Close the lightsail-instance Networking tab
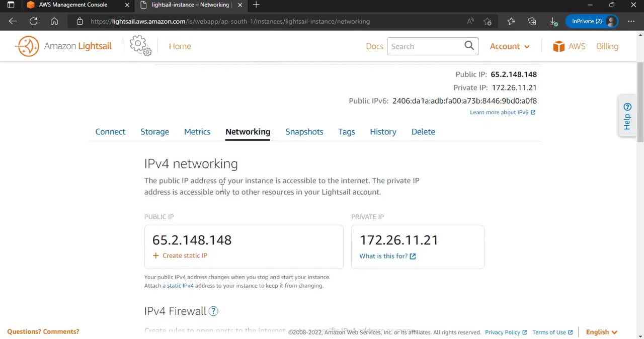Image resolution: width=644 pixels, height=339 pixels. [x=240, y=5]
